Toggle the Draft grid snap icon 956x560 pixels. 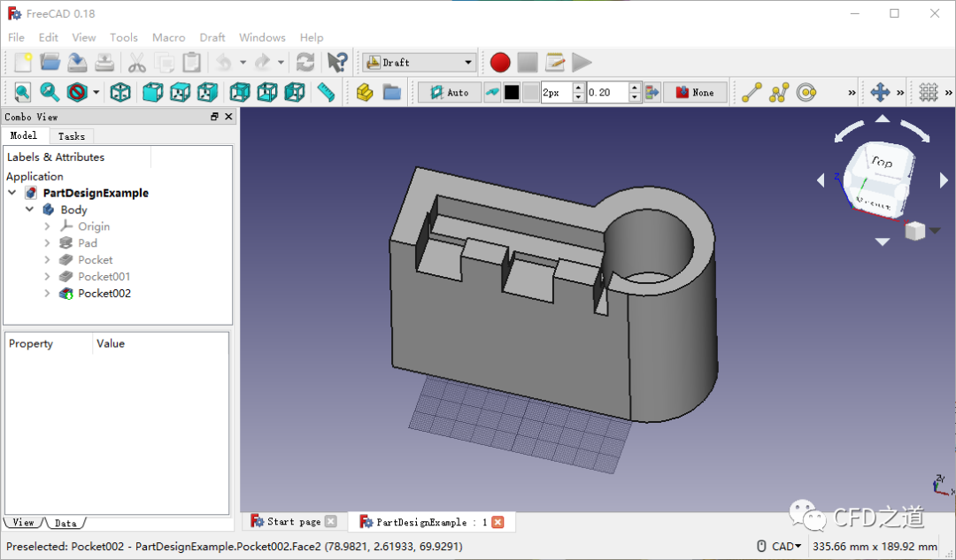(928, 92)
